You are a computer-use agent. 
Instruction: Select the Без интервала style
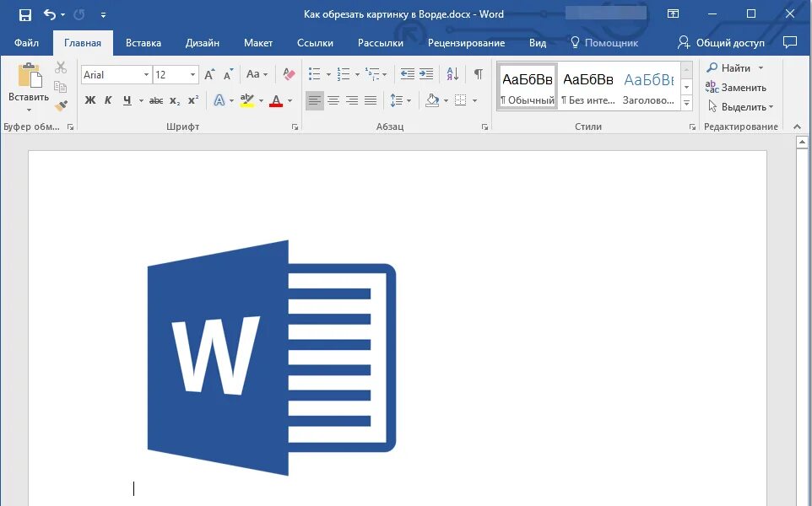coord(587,87)
